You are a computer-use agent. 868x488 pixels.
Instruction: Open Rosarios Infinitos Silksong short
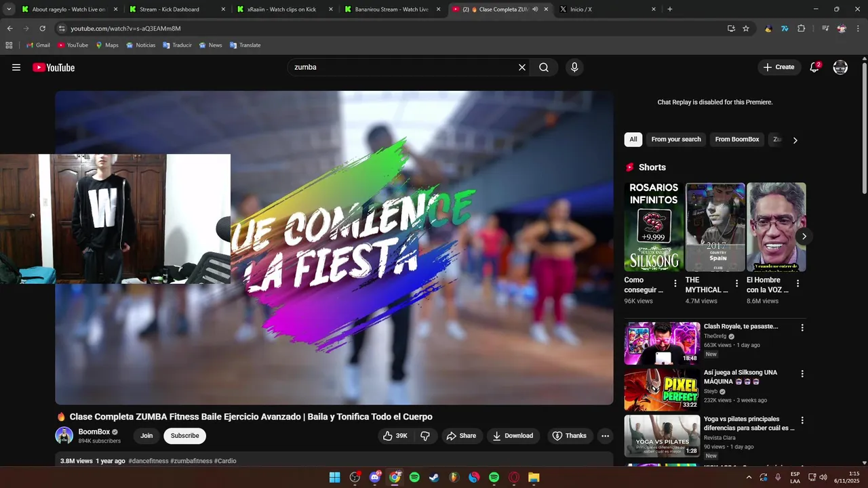point(654,226)
